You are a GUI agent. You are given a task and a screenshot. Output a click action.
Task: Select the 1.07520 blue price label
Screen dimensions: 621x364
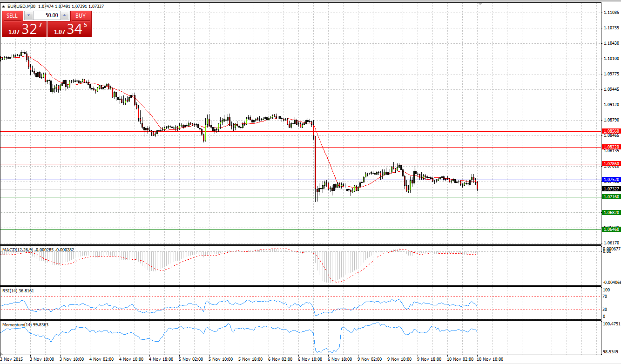(611, 179)
